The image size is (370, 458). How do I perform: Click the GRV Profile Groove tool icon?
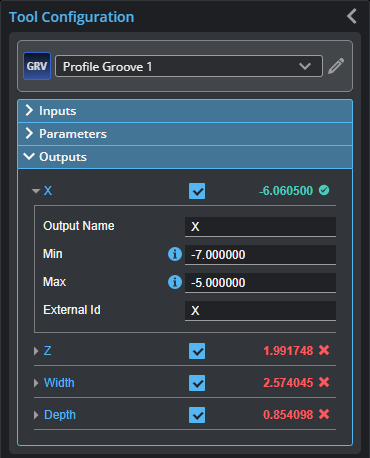(37, 66)
